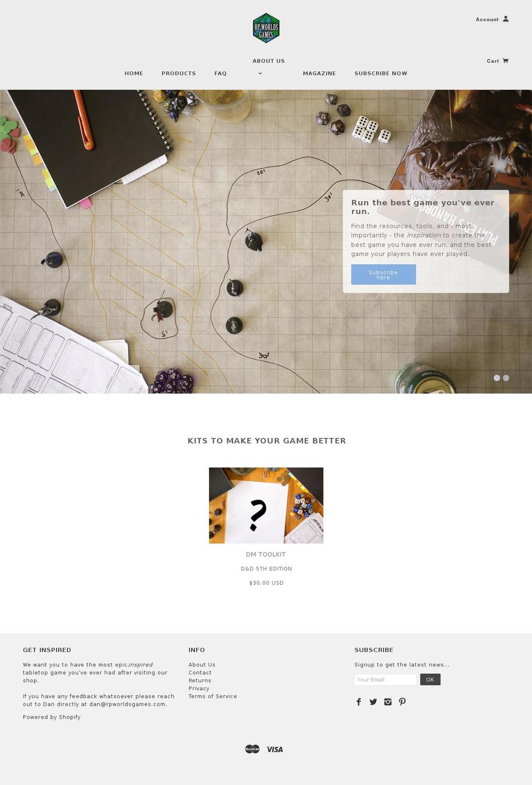Open the Pinterest icon

402,702
